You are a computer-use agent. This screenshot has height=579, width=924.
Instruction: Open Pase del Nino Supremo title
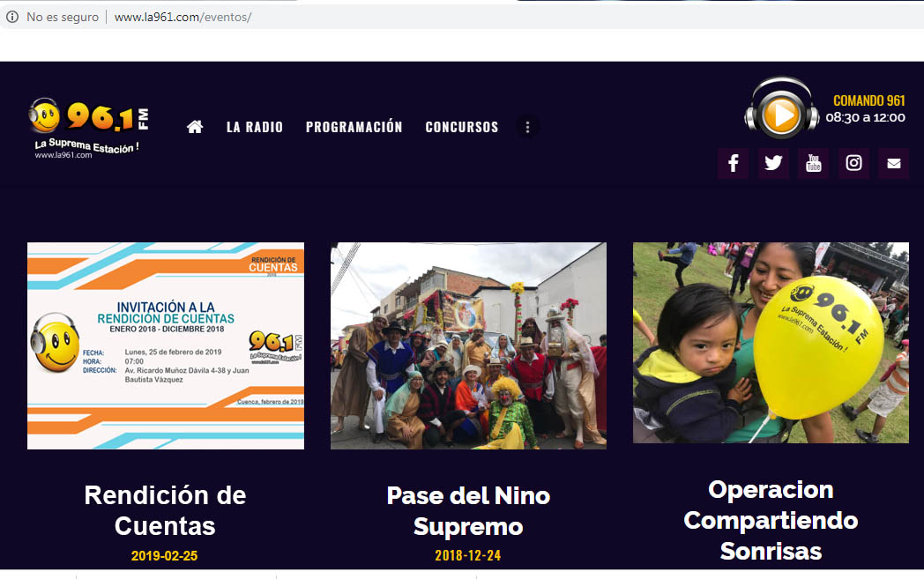(x=468, y=510)
